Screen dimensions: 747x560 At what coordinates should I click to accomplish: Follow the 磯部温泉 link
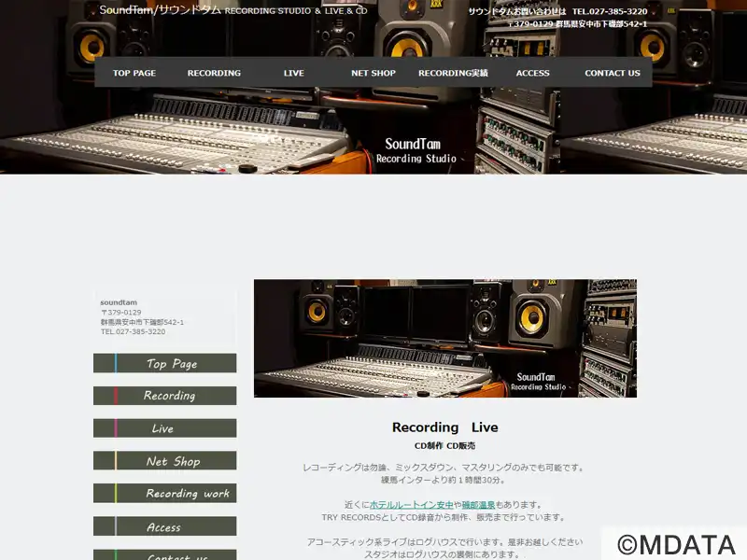[x=478, y=505]
